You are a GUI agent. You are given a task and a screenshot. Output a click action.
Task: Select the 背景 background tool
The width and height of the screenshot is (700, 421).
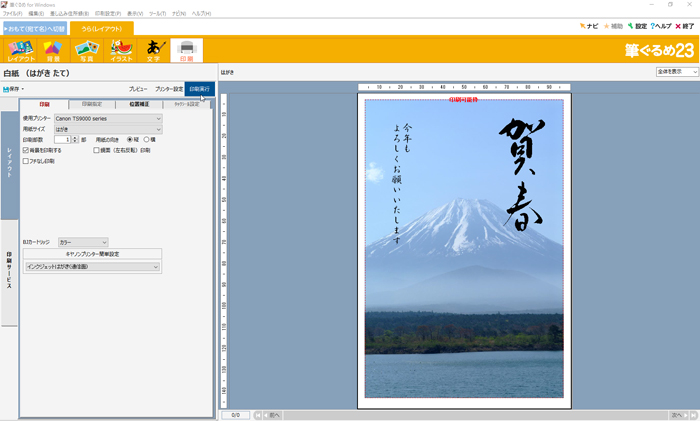[x=53, y=50]
